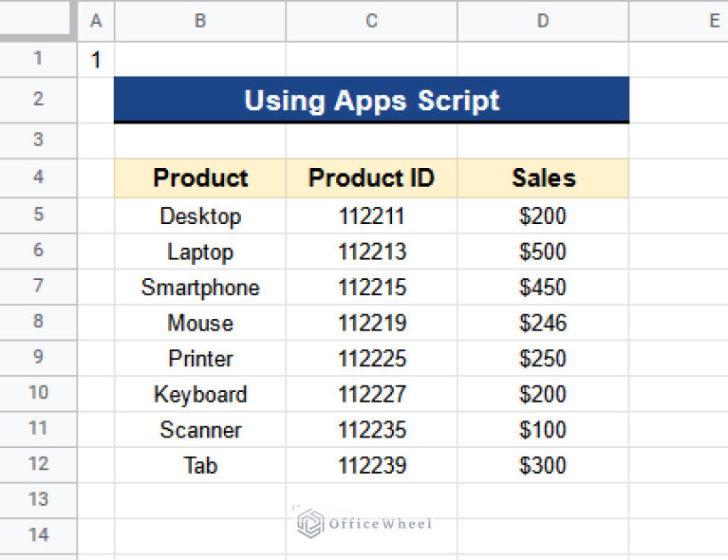
Task: Select row 13 header
Action: 38,500
